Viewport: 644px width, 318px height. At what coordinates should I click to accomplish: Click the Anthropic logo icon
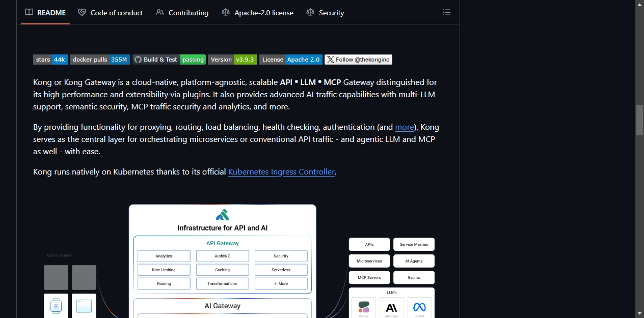(x=391, y=308)
